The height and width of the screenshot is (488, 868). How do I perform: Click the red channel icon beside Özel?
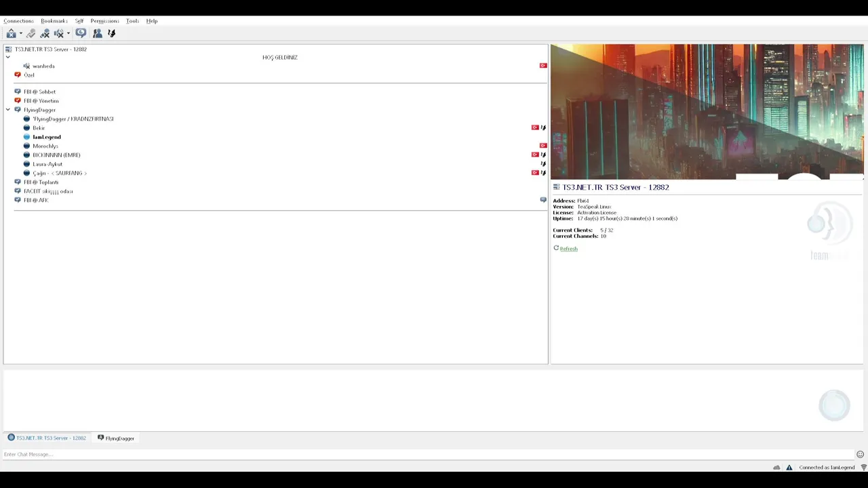(x=18, y=75)
